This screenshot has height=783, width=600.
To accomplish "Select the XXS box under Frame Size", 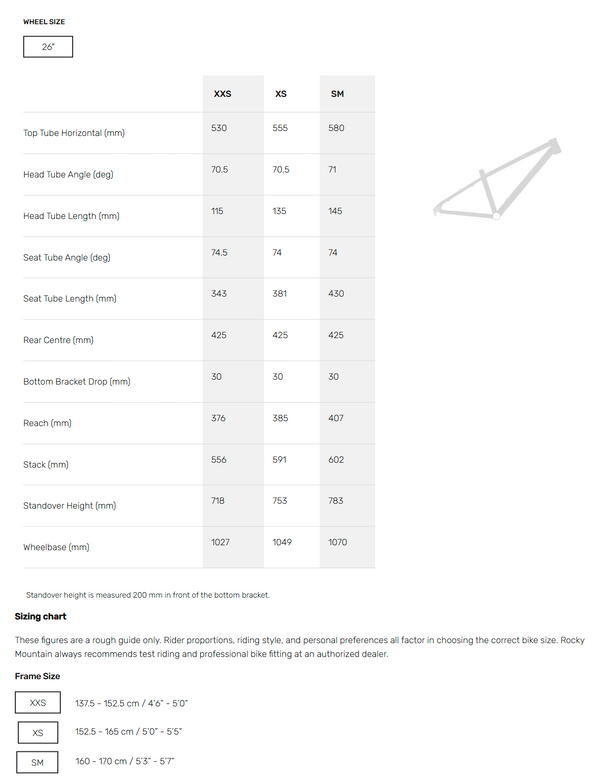I will [x=38, y=703].
